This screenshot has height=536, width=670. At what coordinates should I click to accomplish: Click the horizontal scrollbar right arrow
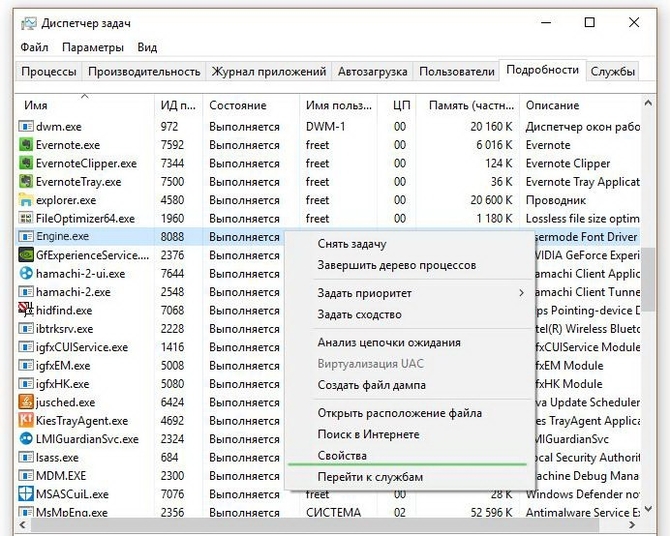click(633, 524)
